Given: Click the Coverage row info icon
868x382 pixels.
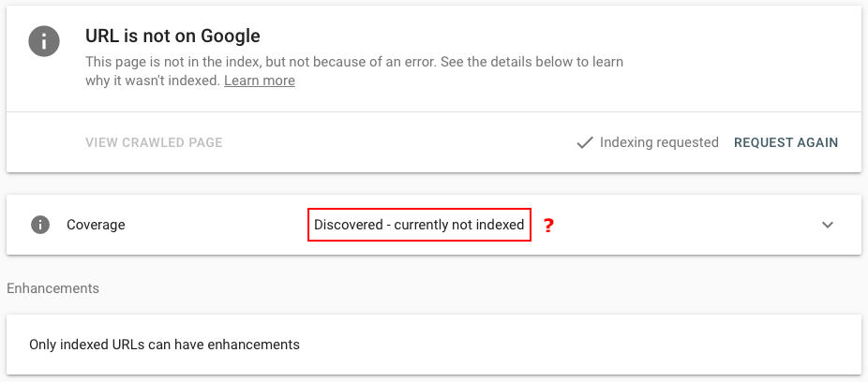Looking at the screenshot, I should click(40, 225).
